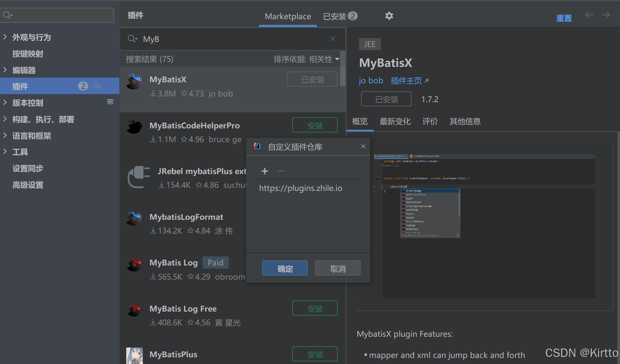Open the 评价 reviews tab
This screenshot has height=364, width=620.
click(x=430, y=121)
